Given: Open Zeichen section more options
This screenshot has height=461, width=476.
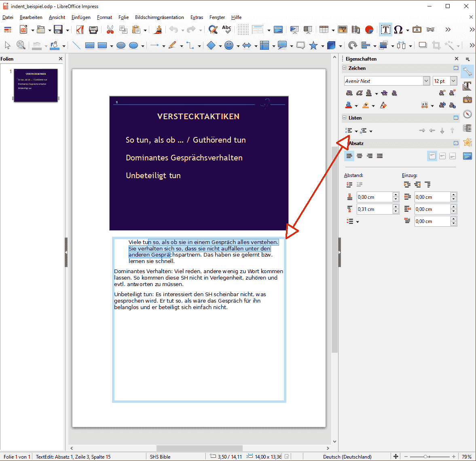Looking at the screenshot, I should (x=456, y=68).
